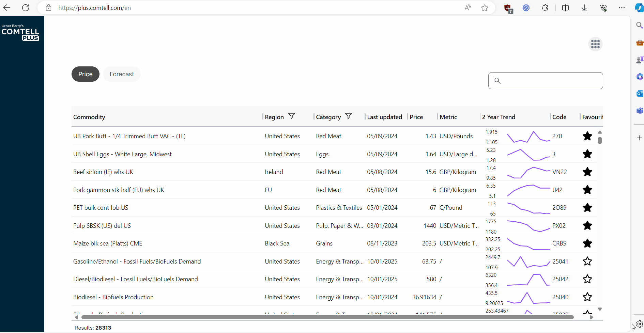Open the Region column filter

(x=292, y=116)
